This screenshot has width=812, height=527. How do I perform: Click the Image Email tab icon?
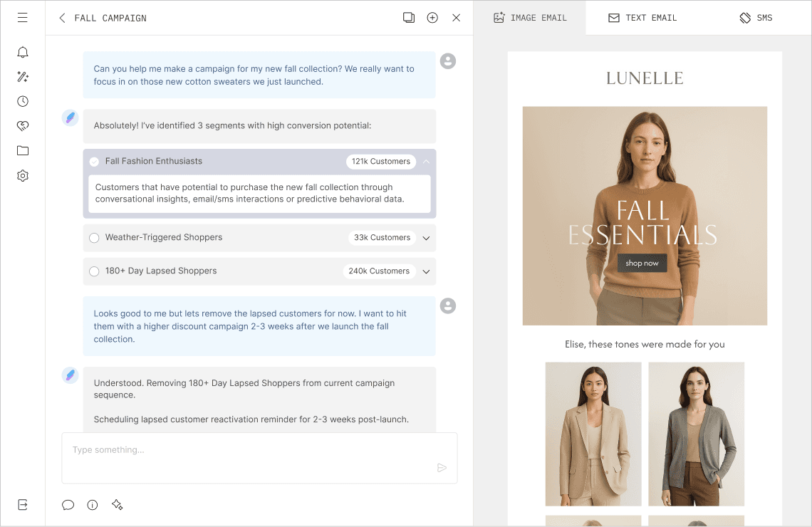coord(499,18)
